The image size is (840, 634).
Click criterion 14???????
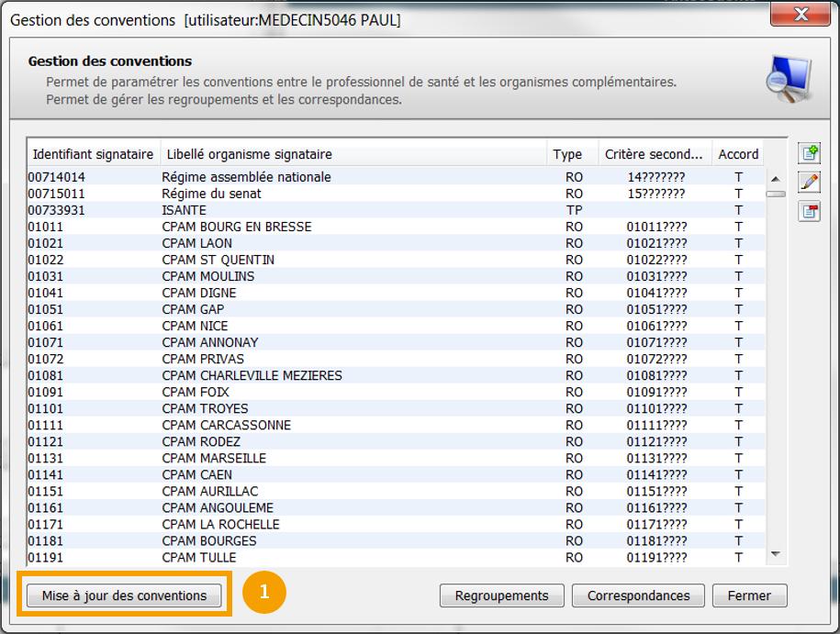(x=655, y=177)
